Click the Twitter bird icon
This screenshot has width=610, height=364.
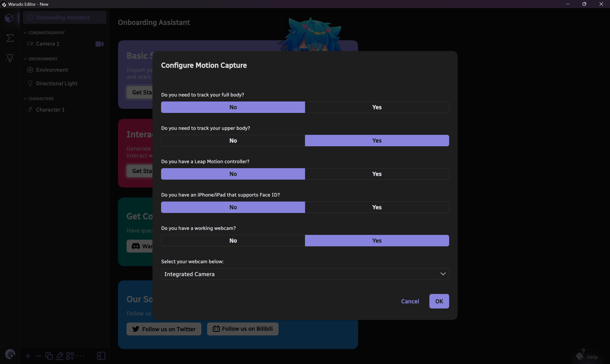[x=136, y=329]
